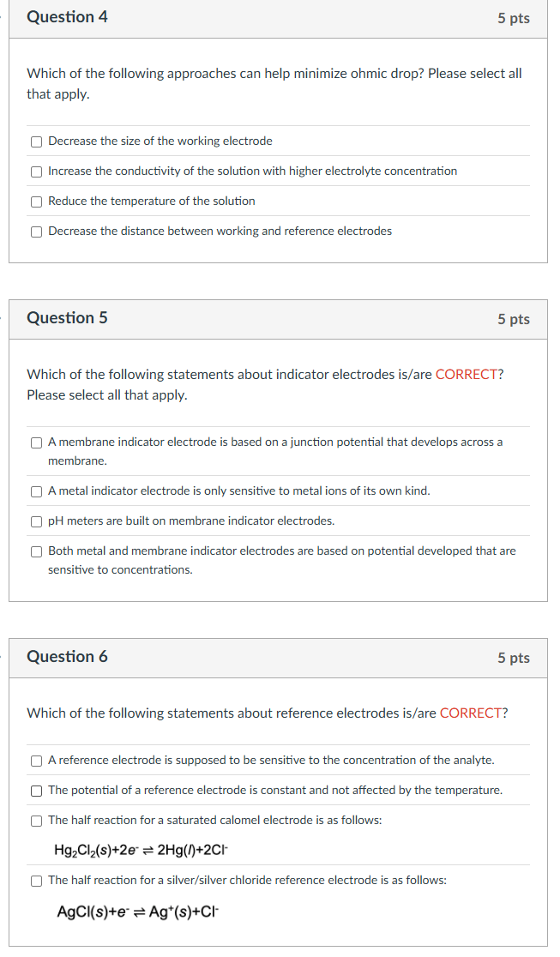
Task: Check "Decrease the size of the working electrode"
Action: (x=36, y=141)
